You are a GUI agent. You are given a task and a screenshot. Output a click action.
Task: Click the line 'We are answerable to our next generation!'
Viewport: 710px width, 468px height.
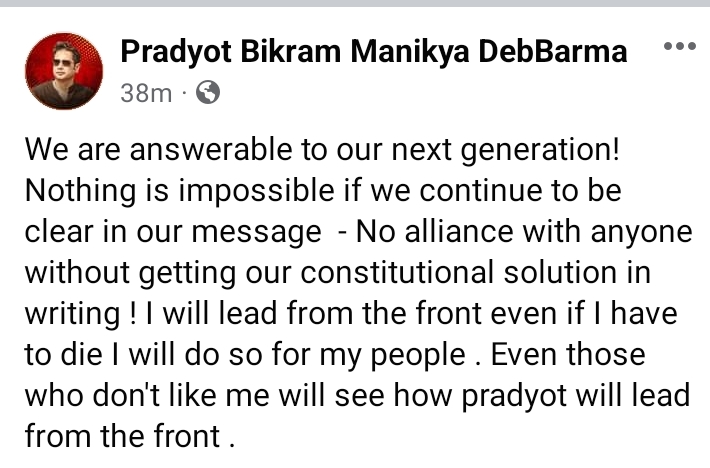pos(322,150)
